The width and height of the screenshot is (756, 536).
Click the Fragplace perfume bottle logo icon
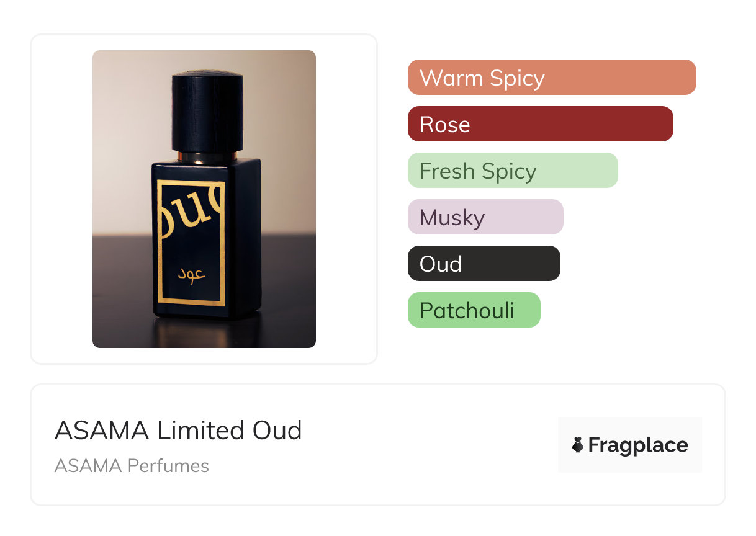click(578, 445)
